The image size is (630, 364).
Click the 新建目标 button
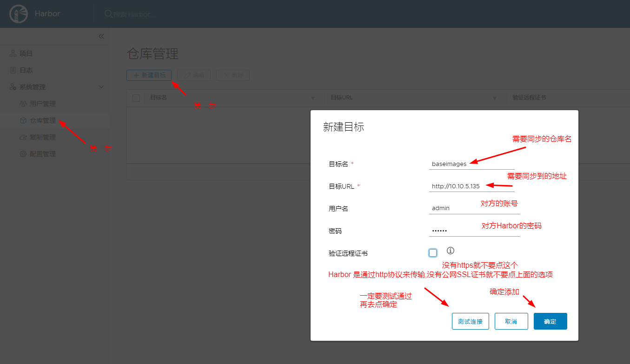(x=149, y=75)
